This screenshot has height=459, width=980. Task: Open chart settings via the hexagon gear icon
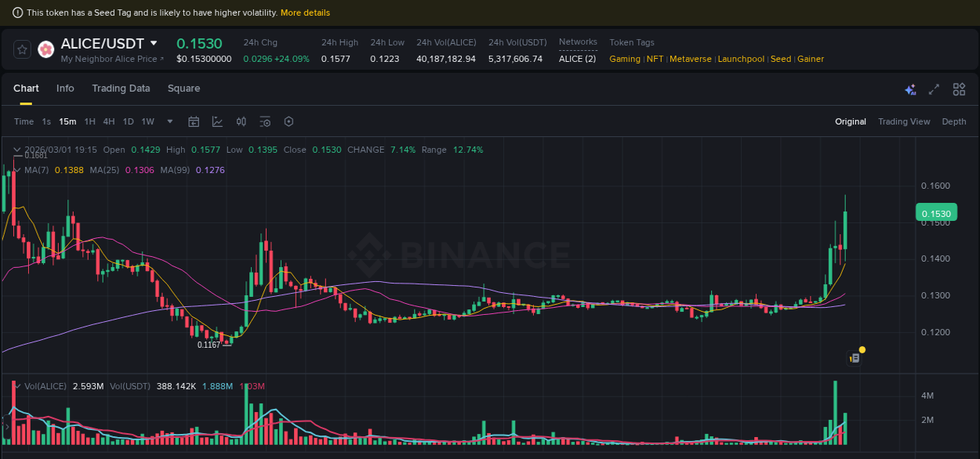pos(289,121)
